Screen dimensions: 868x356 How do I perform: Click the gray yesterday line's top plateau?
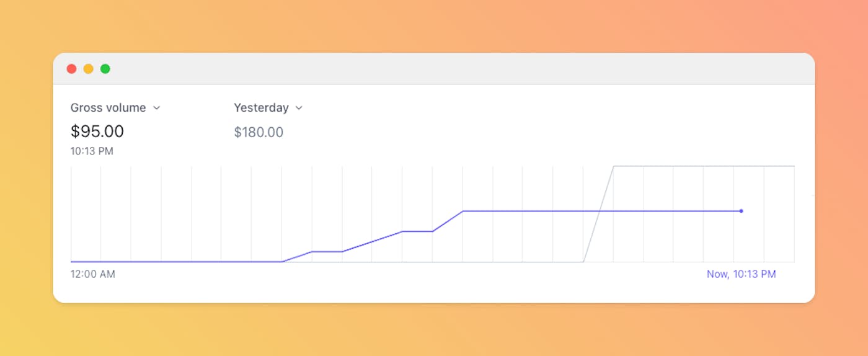tap(701, 166)
